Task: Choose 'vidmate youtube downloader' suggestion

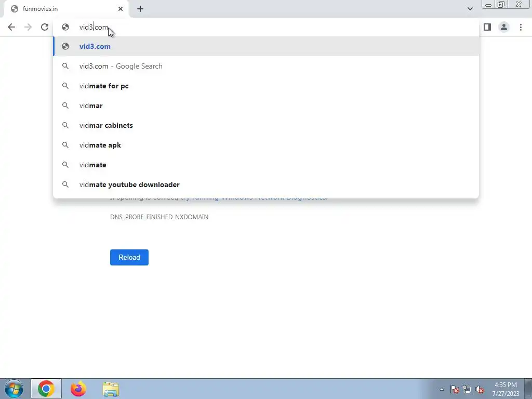Action: [266, 184]
